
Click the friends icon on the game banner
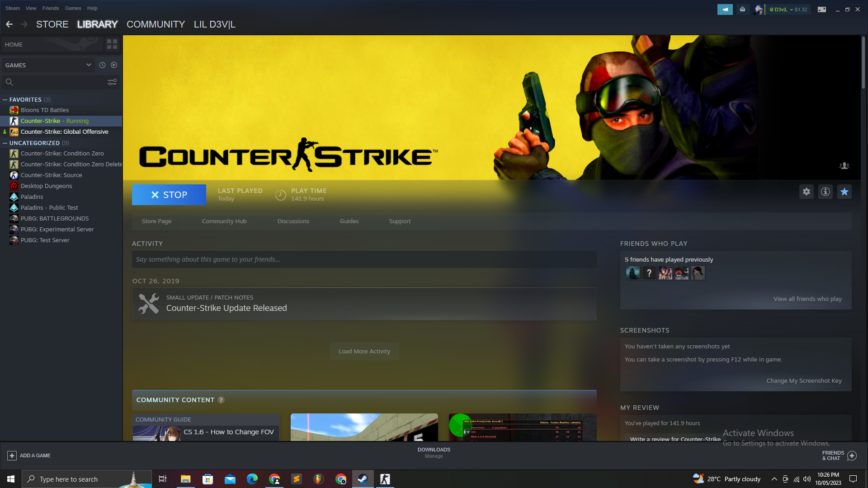point(844,165)
